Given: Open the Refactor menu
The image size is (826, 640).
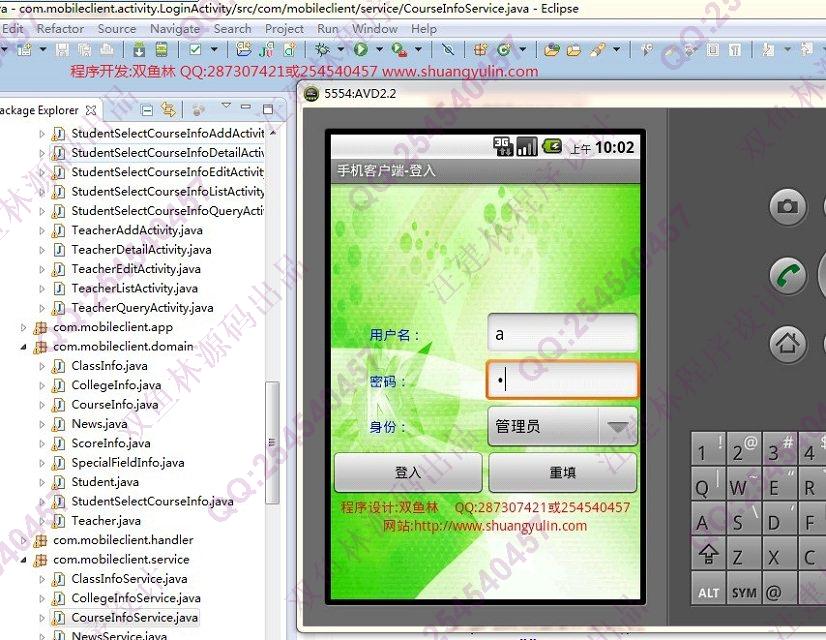Looking at the screenshot, I should 60,29.
